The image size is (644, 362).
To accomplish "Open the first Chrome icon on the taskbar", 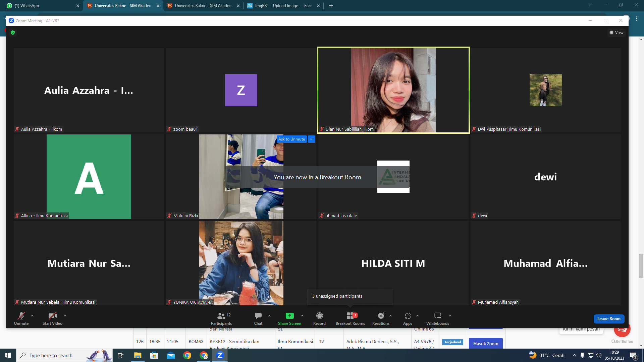I will [x=187, y=355].
